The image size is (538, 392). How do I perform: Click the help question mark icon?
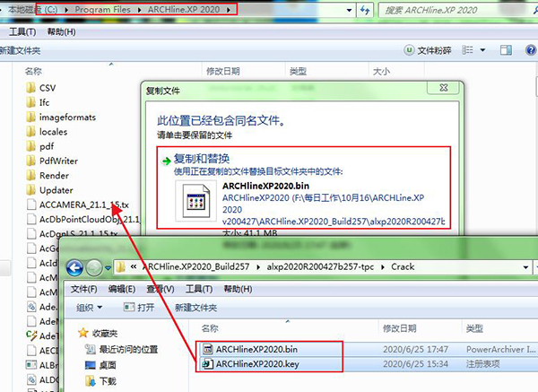coord(531,50)
